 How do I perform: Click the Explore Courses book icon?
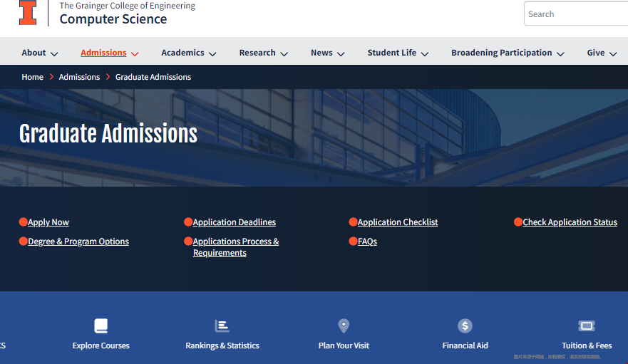[101, 326]
